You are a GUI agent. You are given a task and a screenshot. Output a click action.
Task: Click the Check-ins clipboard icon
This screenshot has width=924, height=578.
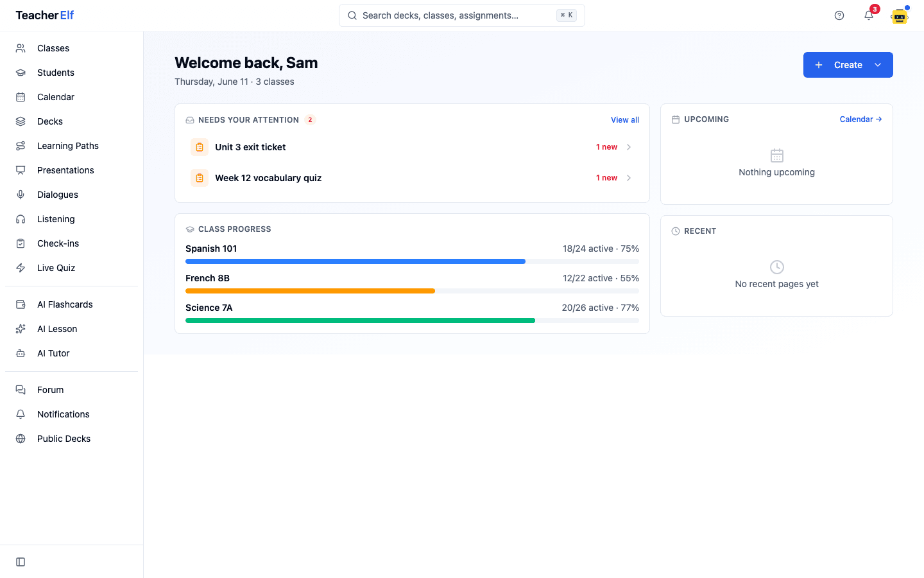[x=21, y=243]
